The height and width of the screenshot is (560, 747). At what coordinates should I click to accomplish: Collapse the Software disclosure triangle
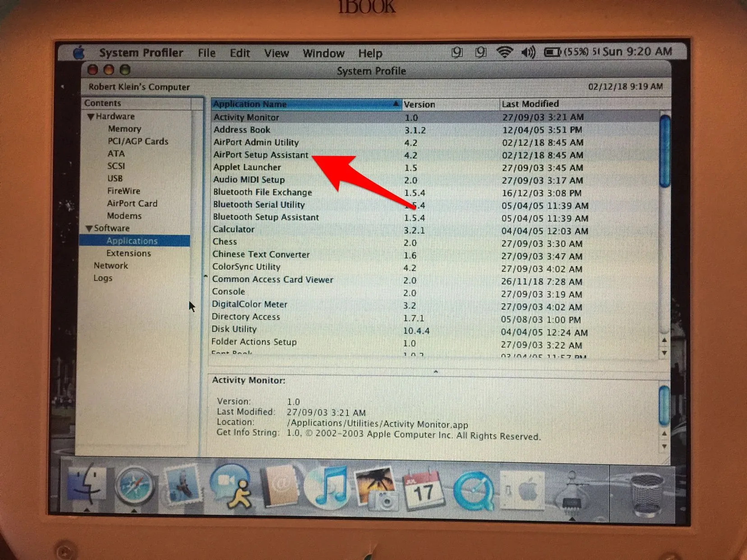(x=89, y=229)
